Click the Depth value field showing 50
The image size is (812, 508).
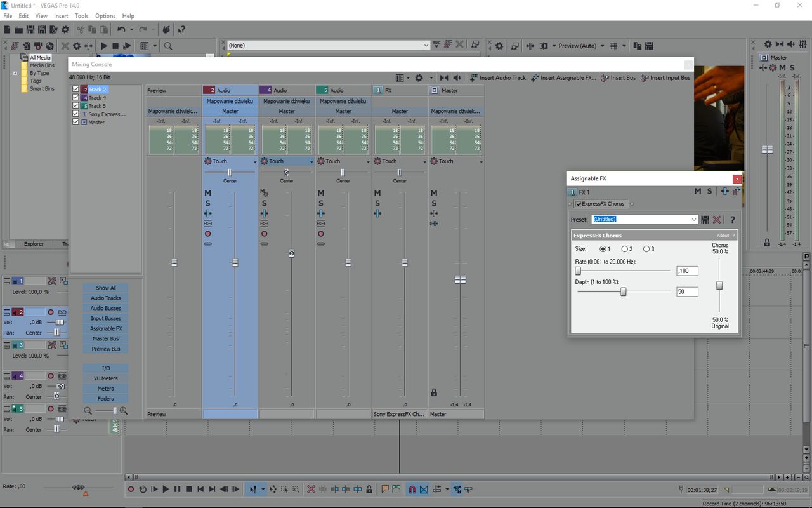tap(688, 291)
